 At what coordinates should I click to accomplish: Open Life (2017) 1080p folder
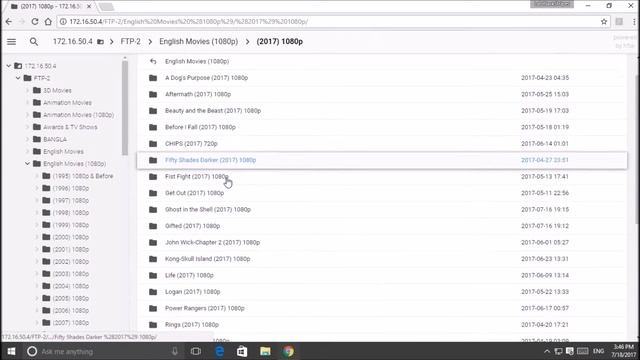(x=189, y=276)
